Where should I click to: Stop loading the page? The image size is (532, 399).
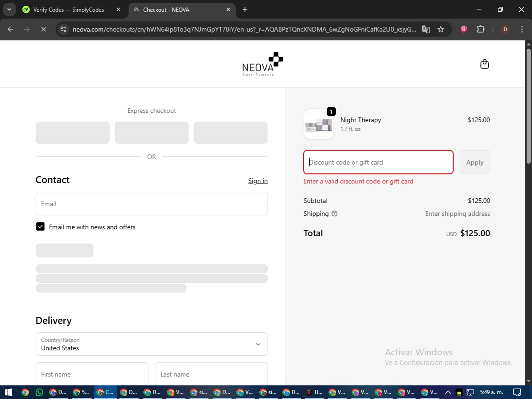(x=43, y=29)
